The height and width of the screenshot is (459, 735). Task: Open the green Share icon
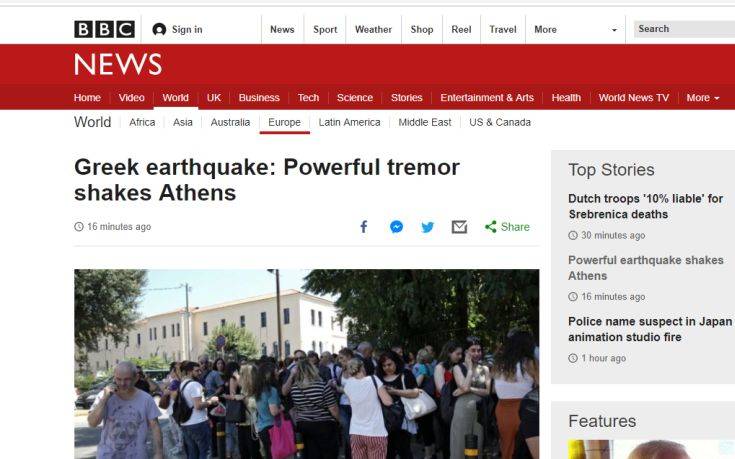[x=491, y=227]
